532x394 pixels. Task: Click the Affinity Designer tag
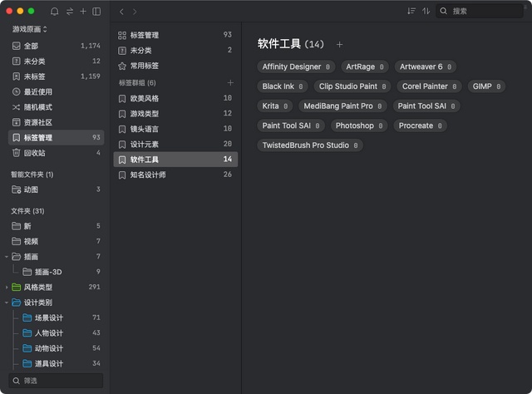[x=296, y=66]
